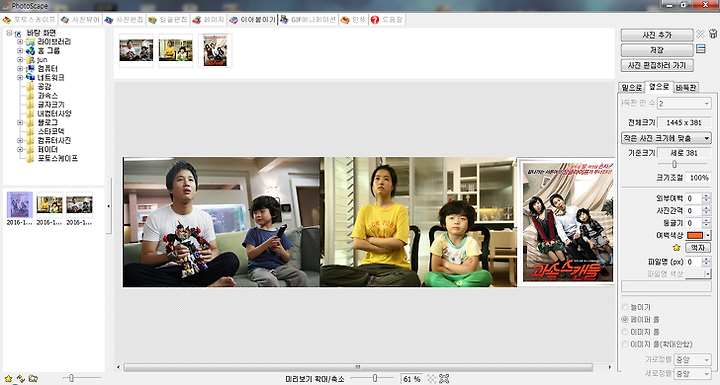Image resolution: width=720 pixels, height=385 pixels.
Task: Click the 액자 frame button
Action: point(698,248)
